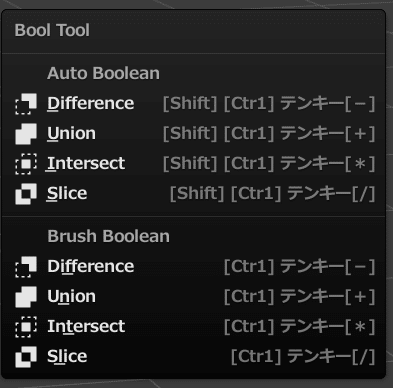Click the Auto Boolean Union icon
The width and height of the screenshot is (393, 388).
click(x=26, y=134)
